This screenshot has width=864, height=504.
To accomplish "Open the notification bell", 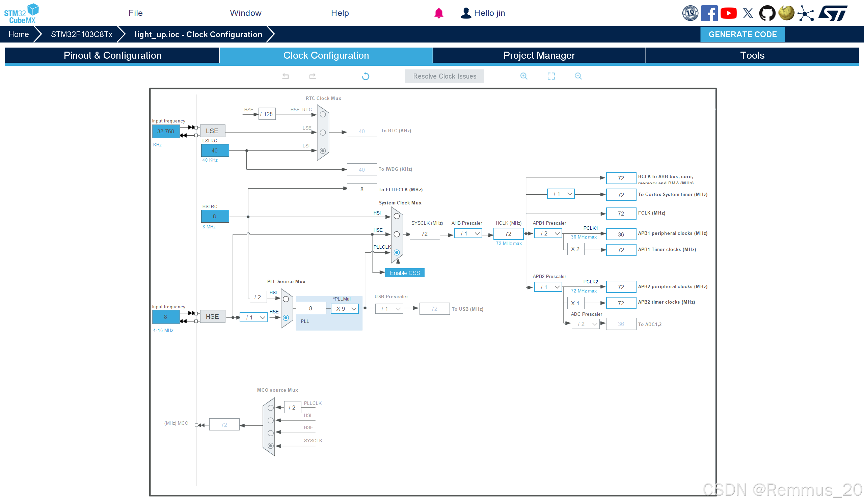I will (438, 13).
